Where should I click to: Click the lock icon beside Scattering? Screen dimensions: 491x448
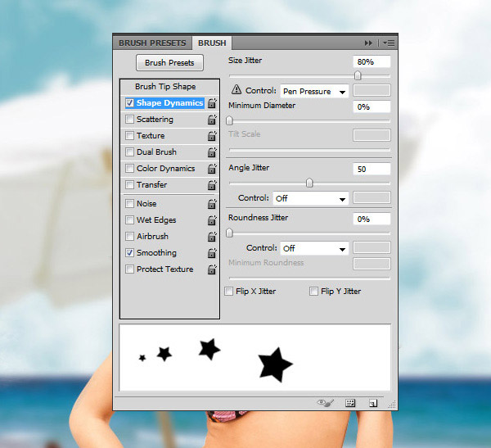(x=212, y=120)
